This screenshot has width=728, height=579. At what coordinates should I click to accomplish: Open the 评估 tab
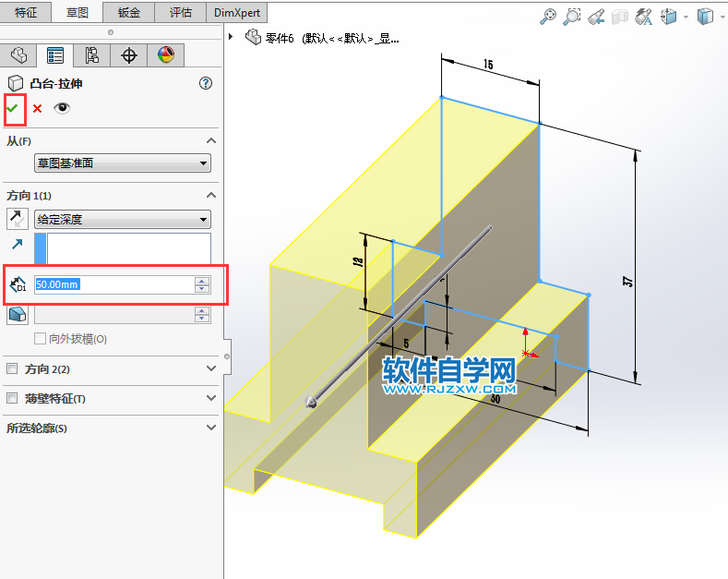[x=180, y=13]
